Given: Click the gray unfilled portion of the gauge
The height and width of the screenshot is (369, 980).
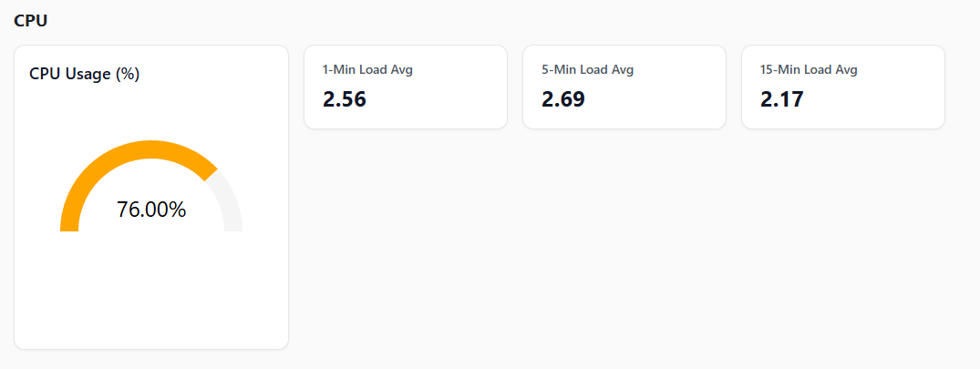Looking at the screenshot, I should (x=228, y=202).
